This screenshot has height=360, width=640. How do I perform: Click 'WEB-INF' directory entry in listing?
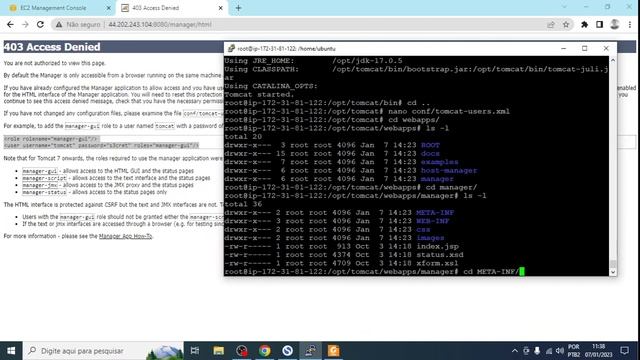tap(433, 221)
